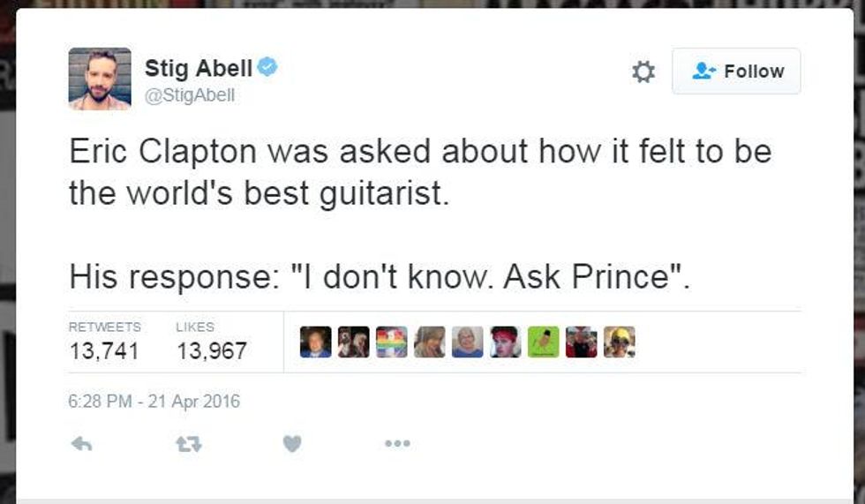Viewport: 865px width, 504px height.
Task: Open Stig Abell's profile photo
Action: (100, 79)
